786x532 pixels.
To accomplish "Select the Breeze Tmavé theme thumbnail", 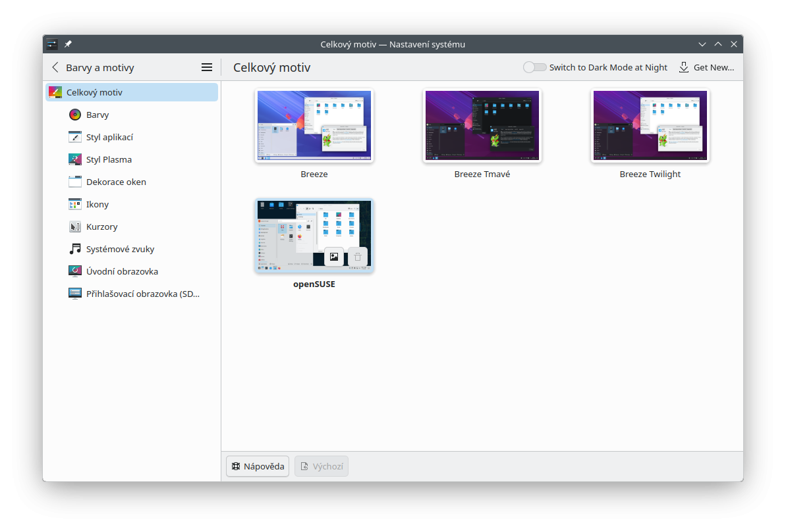I will tap(482, 126).
